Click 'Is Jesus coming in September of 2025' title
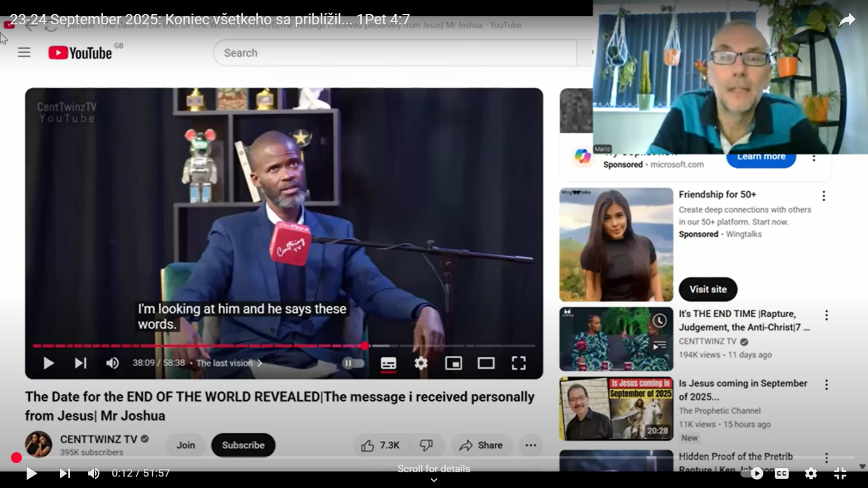 [743, 390]
